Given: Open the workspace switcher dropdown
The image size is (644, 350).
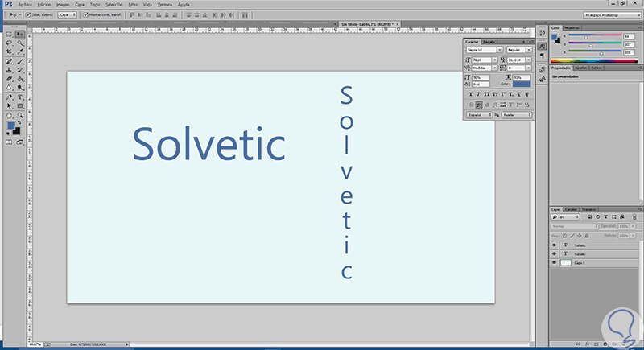Looking at the screenshot, I should click(612, 15).
